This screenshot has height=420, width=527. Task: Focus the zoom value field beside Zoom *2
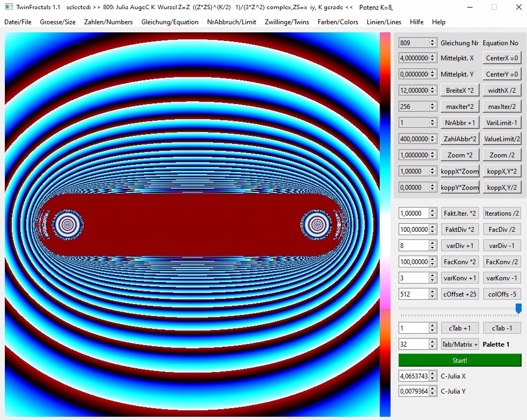[x=418, y=155]
